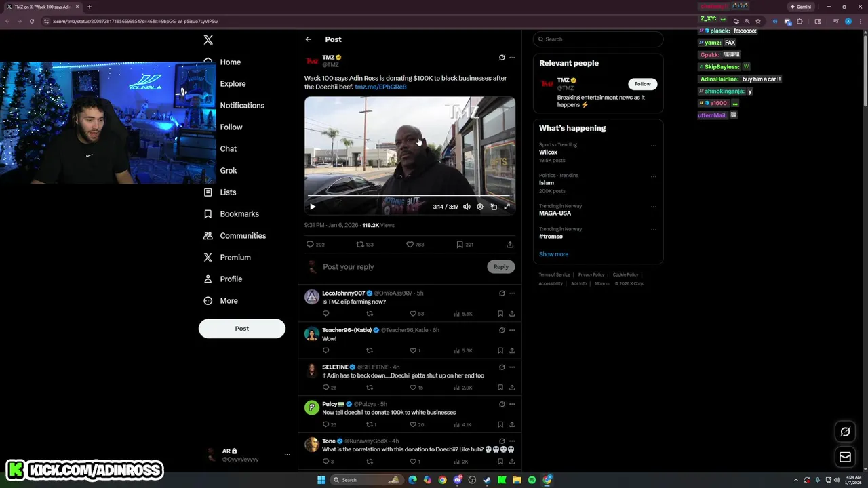The width and height of the screenshot is (868, 488).
Task: Open the Messages floating envelope button
Action: (x=845, y=457)
